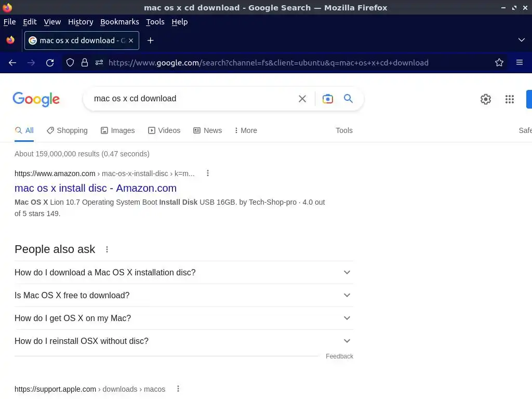Image resolution: width=532 pixels, height=399 pixels.
Task: View site security via the padlock icon
Action: click(85, 63)
